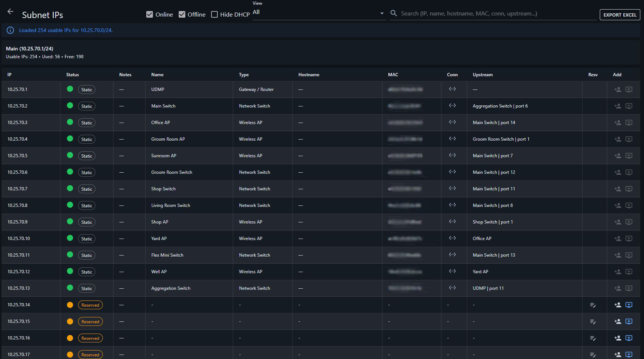Image resolution: width=644 pixels, height=359 pixels.
Task: Click the edit reservation icon for 10.25.70.16
Action: tap(593, 338)
